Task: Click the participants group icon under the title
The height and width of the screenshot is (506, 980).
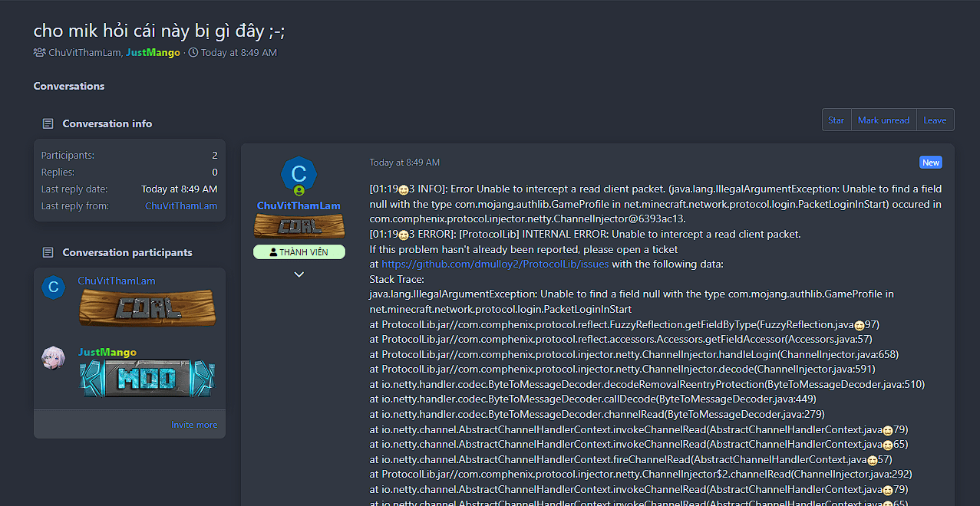Action: [39, 52]
